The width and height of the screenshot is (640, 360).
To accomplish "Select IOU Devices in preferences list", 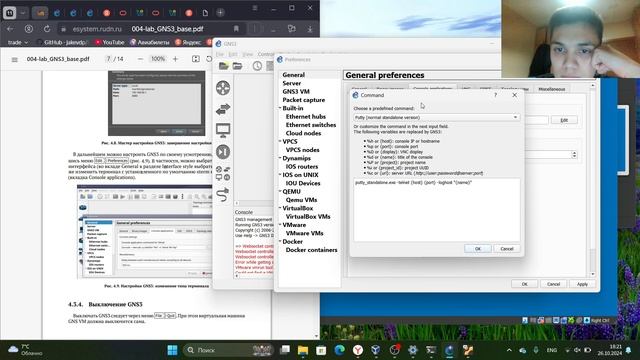I will (x=303, y=183).
